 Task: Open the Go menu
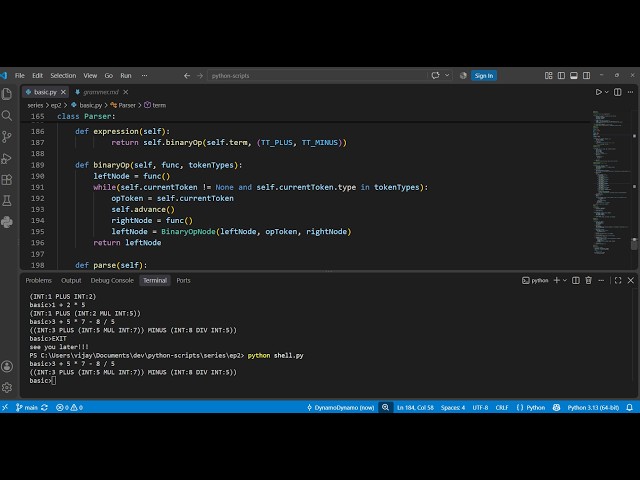coord(109,76)
